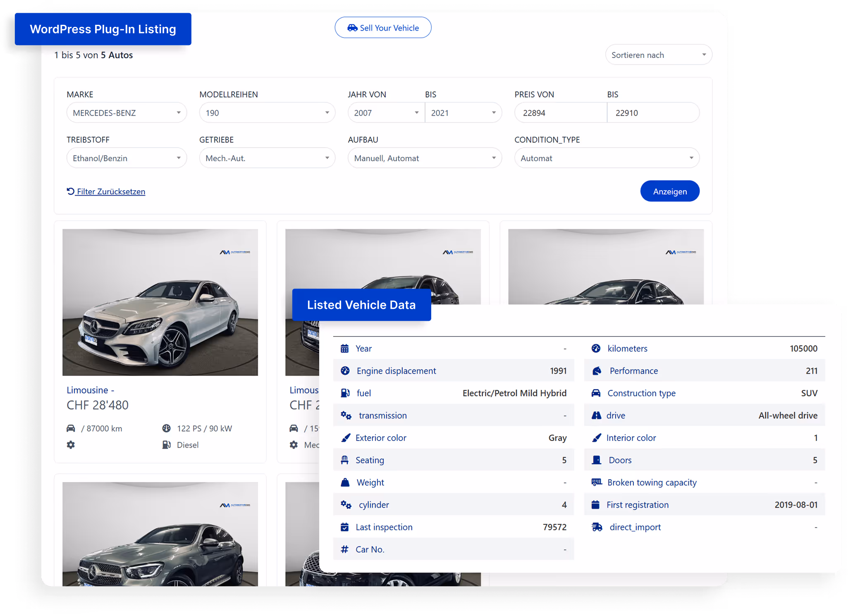Click the weight icon next to Weight
Image resolution: width=853 pixels, height=616 pixels.
pyautogui.click(x=345, y=482)
